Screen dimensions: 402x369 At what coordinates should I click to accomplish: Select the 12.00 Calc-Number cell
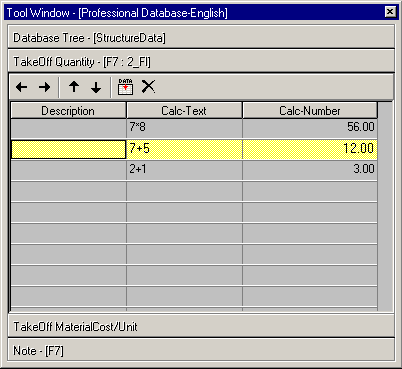[310, 149]
